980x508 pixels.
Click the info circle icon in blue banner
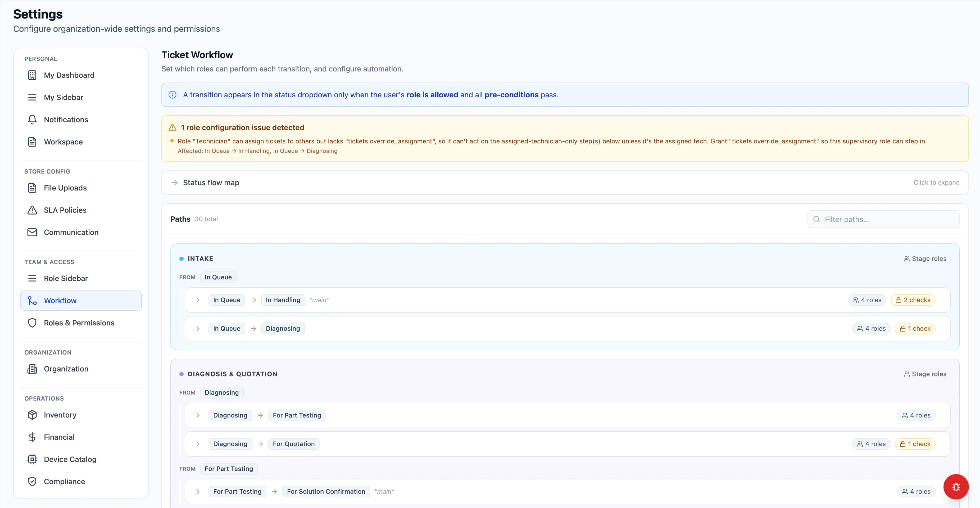(x=172, y=95)
